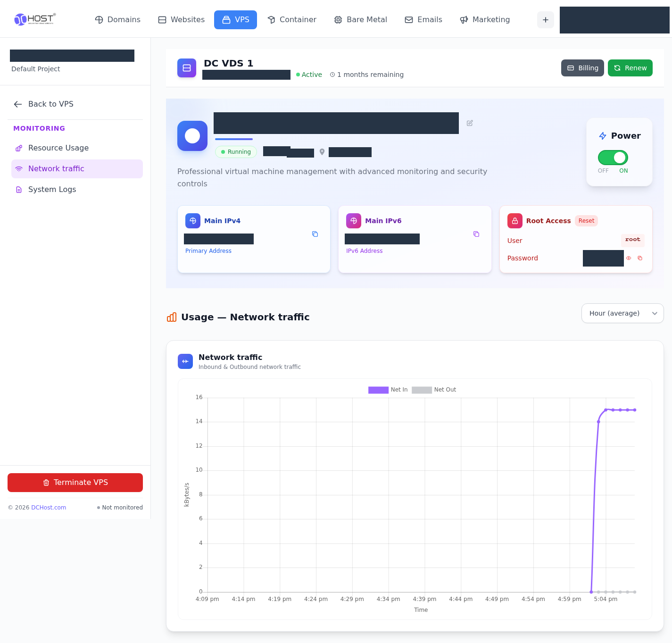672x643 pixels.
Task: Click the '1 months remaining' text
Action: click(370, 75)
